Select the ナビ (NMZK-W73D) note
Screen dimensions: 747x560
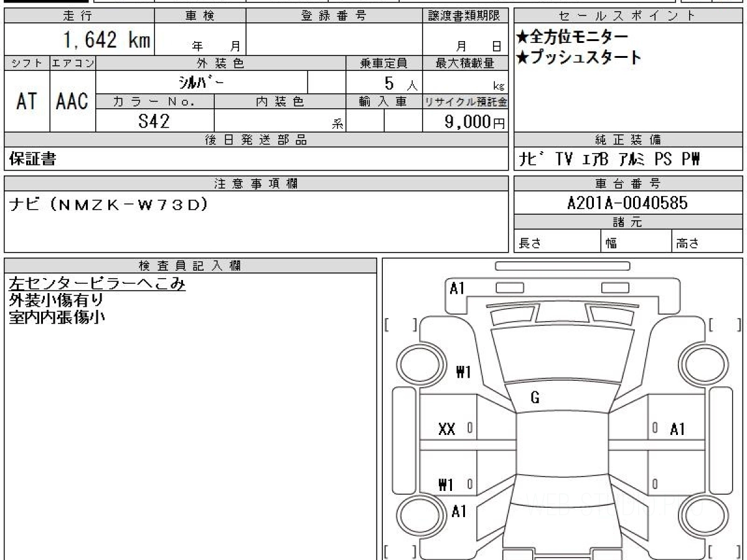(109, 203)
